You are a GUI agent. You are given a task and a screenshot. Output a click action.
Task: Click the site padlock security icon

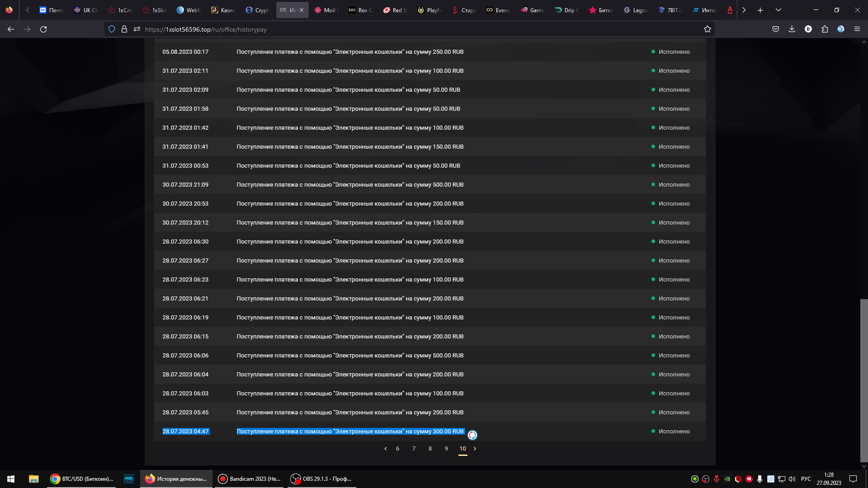[x=124, y=29]
